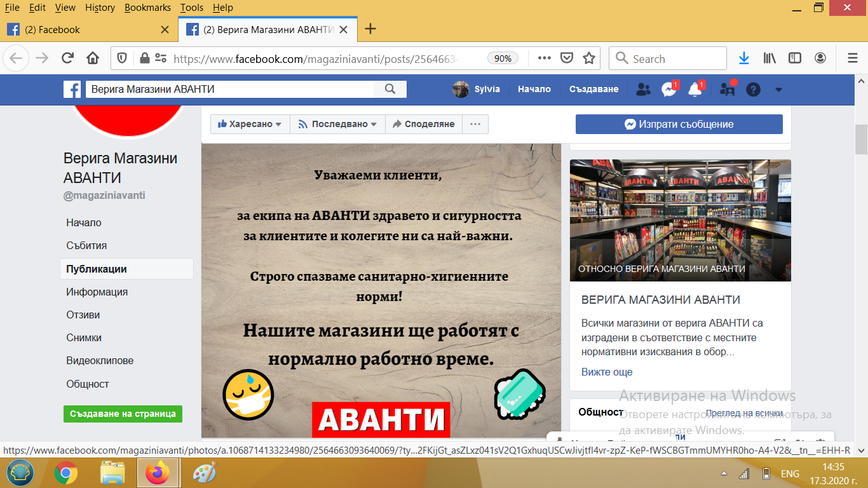Reload the current page
This screenshot has height=488, width=868.
pos(67,58)
